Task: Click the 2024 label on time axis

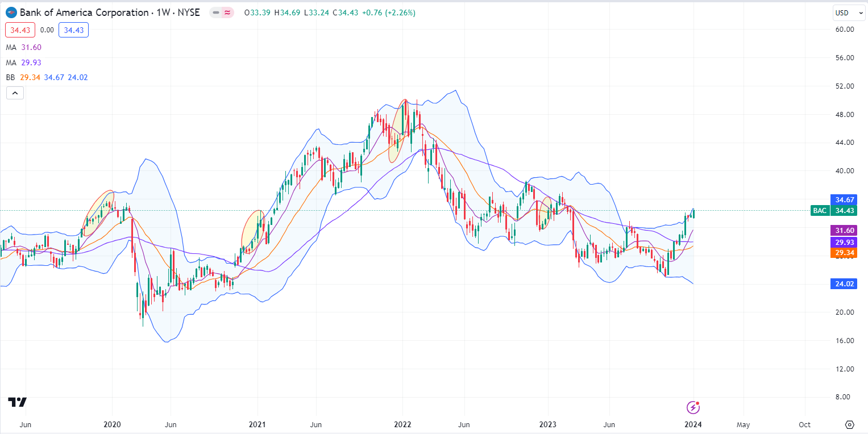Action: [693, 425]
